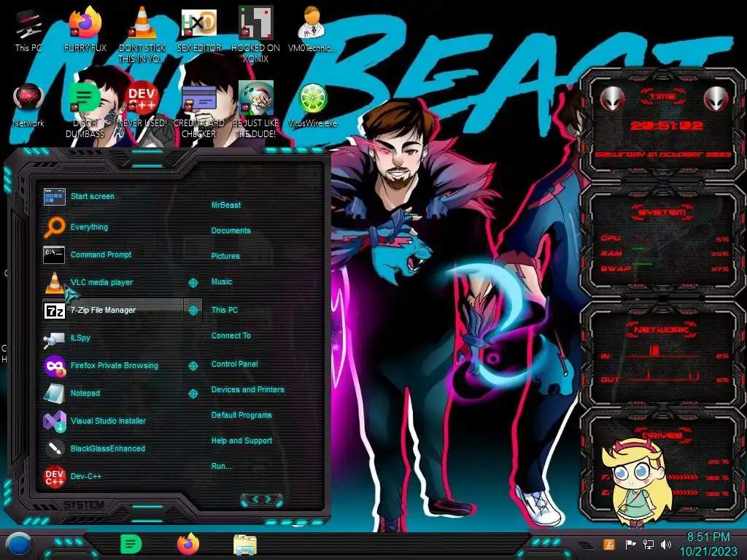The height and width of the screenshot is (560, 747).
Task: Expand VLC media player jump list arrow
Action: (x=193, y=283)
